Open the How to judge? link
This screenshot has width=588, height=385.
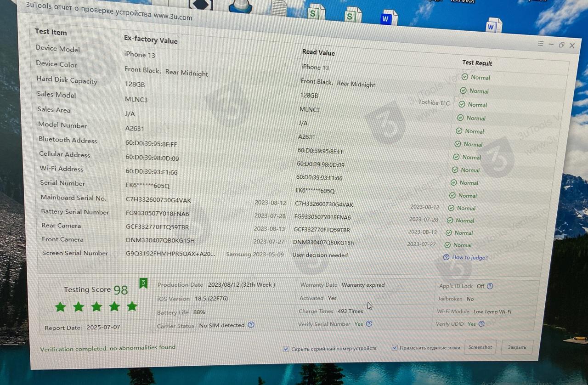tap(469, 257)
